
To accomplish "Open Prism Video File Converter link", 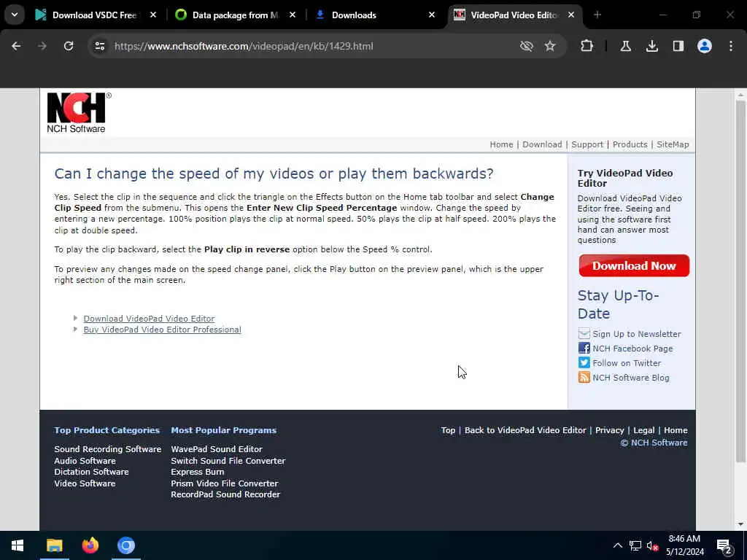I will (x=225, y=483).
